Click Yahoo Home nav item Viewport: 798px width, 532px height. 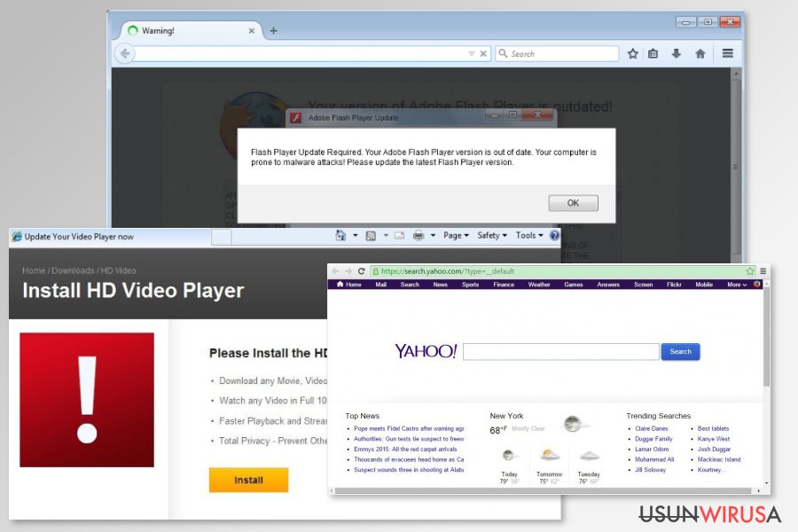tap(349, 285)
